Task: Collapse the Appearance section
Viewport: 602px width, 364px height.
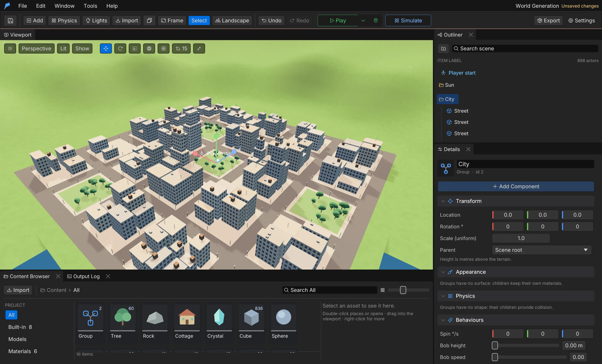Action: pyautogui.click(x=443, y=272)
